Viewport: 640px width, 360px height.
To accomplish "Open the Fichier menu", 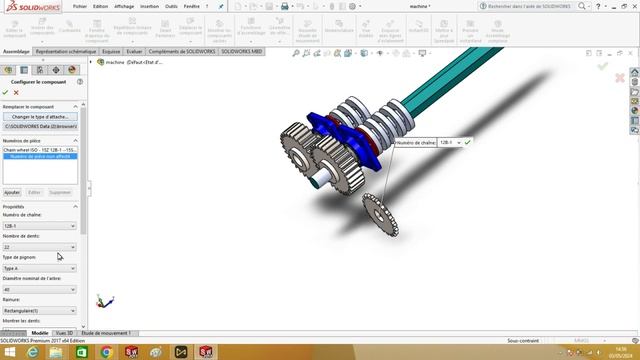I will (x=80, y=6).
